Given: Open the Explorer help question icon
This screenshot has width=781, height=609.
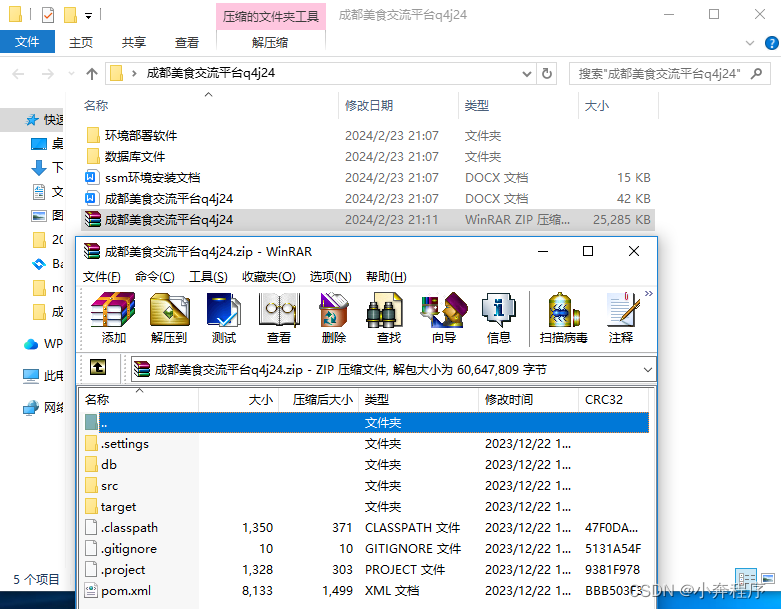Looking at the screenshot, I should click(x=771, y=43).
